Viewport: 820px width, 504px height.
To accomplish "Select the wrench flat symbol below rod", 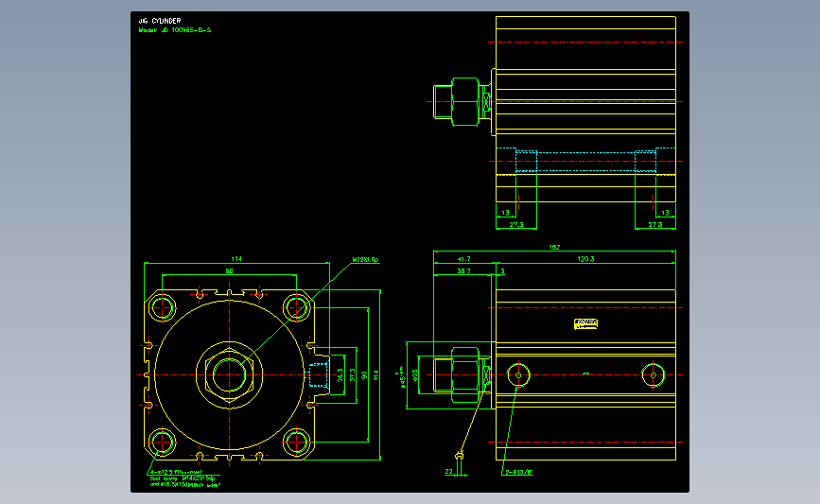I will tap(459, 456).
